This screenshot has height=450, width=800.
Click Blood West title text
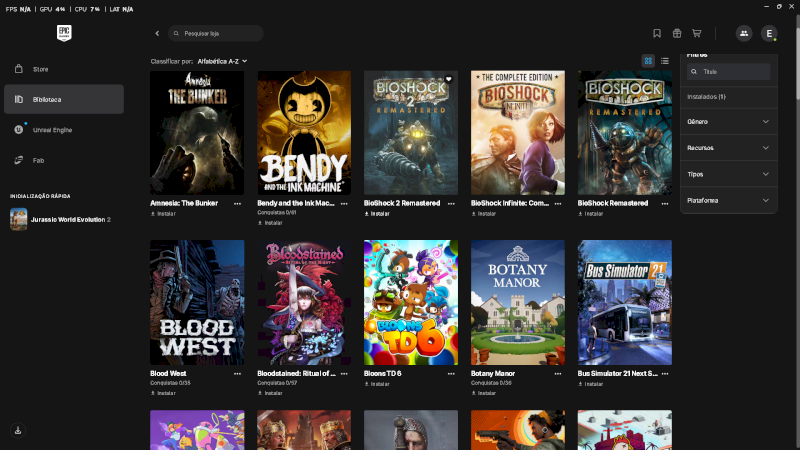pos(168,373)
